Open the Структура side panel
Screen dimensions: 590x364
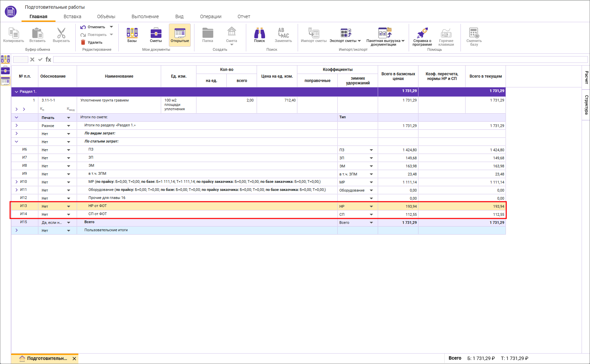(x=586, y=105)
